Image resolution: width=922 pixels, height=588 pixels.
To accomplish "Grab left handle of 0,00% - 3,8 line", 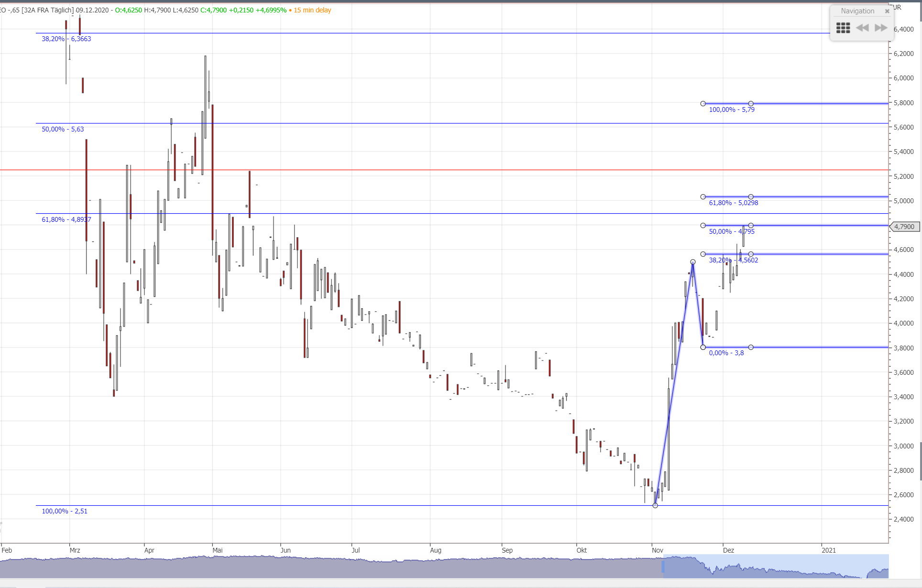I will coord(703,348).
